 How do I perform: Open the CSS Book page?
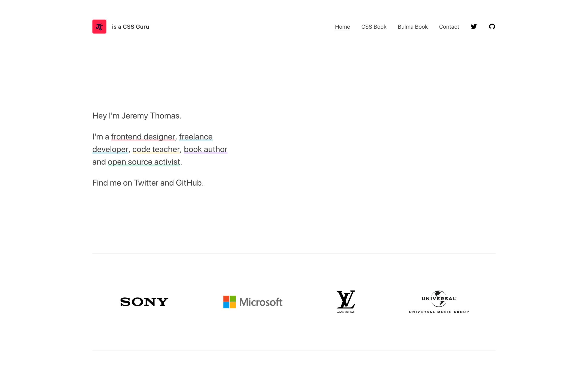point(374,27)
